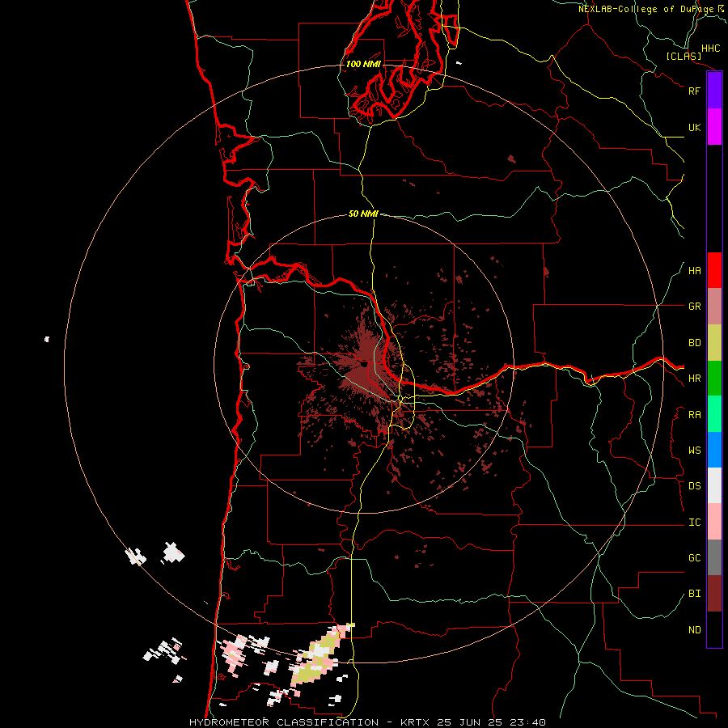The height and width of the screenshot is (728, 728).
Task: Click the GC legend label
Action: pyautogui.click(x=694, y=558)
